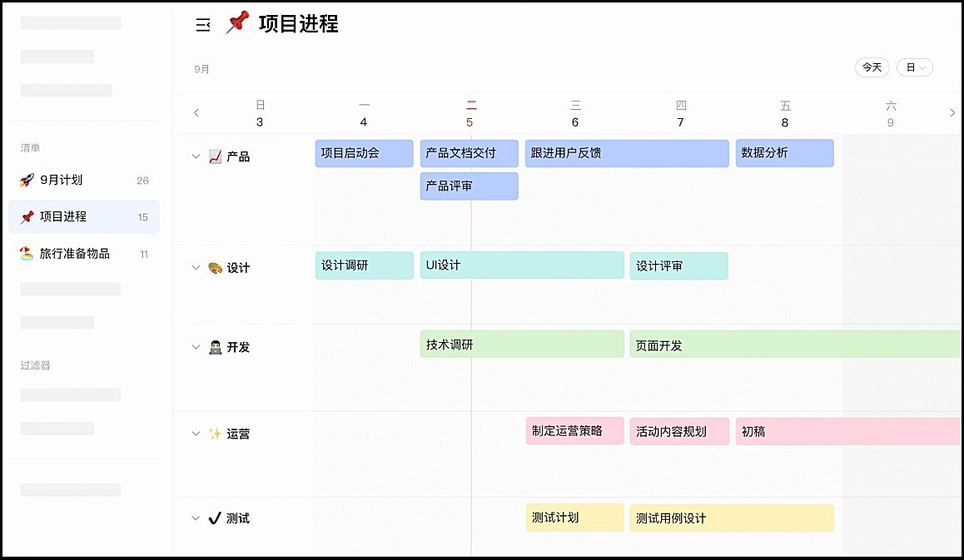This screenshot has height=560, width=964.
Task: Select the highlighted date header 二 5
Action: pyautogui.click(x=470, y=112)
